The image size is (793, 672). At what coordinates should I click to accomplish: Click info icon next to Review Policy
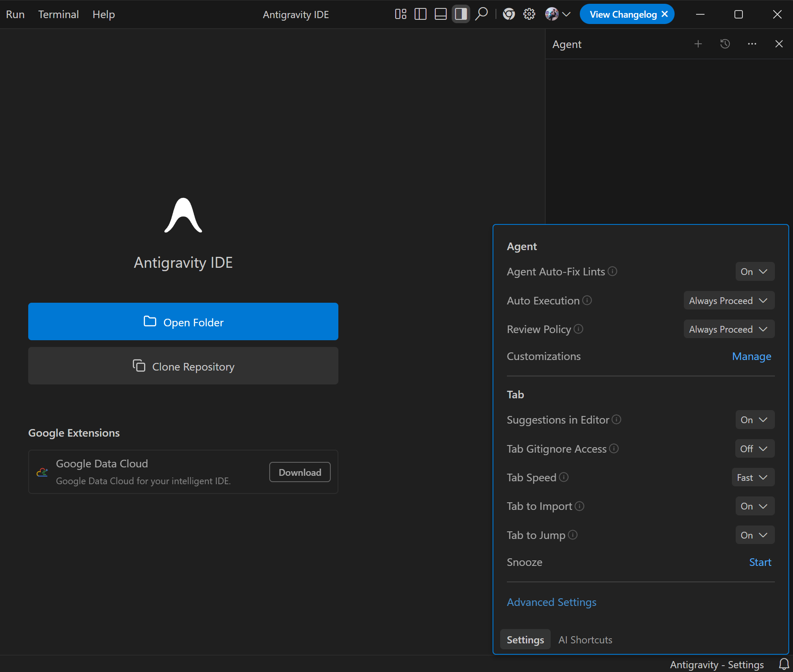pos(579,329)
